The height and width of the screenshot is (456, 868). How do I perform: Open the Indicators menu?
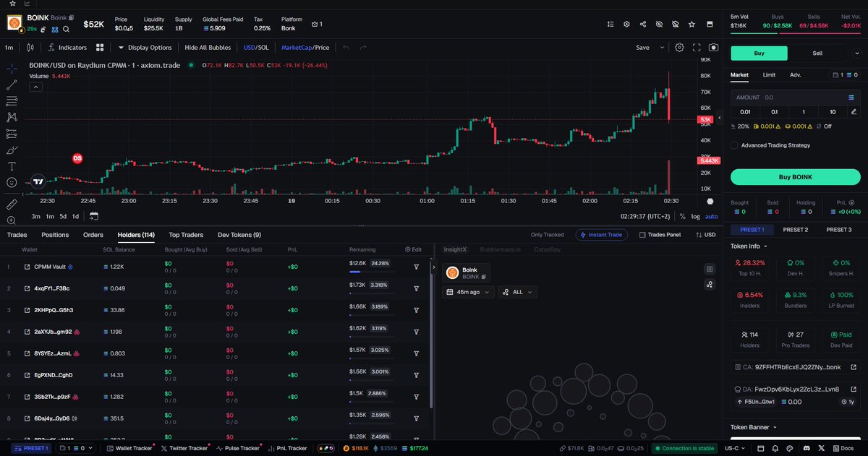[67, 48]
